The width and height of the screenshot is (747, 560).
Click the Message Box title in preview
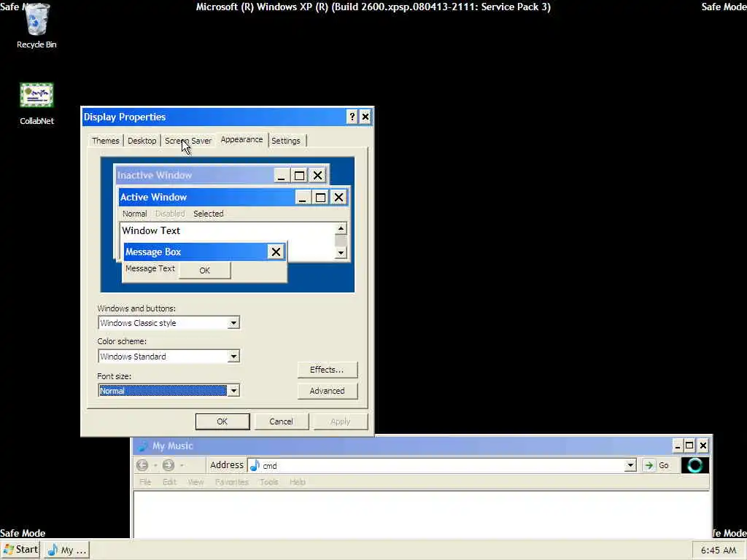[x=153, y=252]
